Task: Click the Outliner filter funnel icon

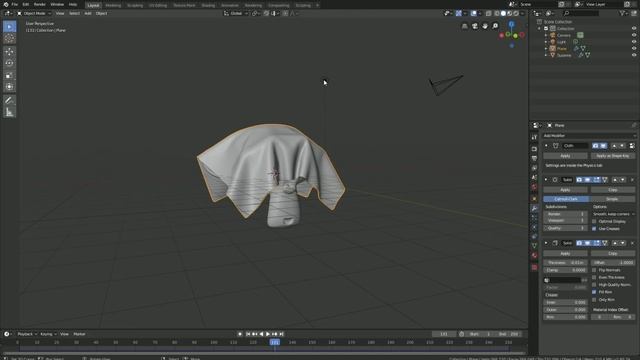Action: point(622,13)
